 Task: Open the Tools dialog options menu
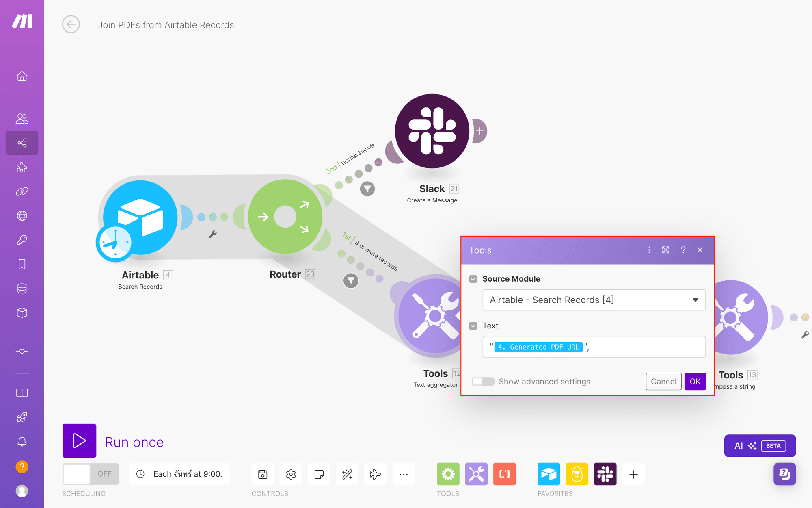[649, 250]
